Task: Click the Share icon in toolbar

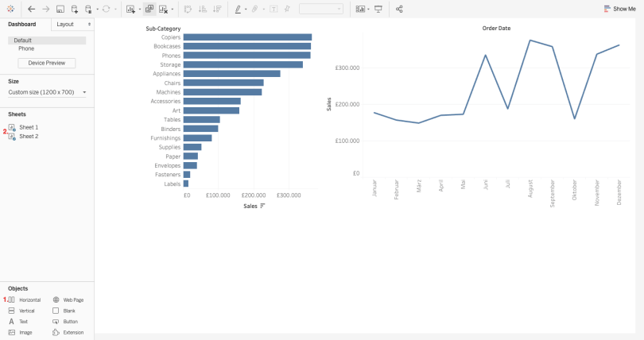Action: [x=399, y=9]
